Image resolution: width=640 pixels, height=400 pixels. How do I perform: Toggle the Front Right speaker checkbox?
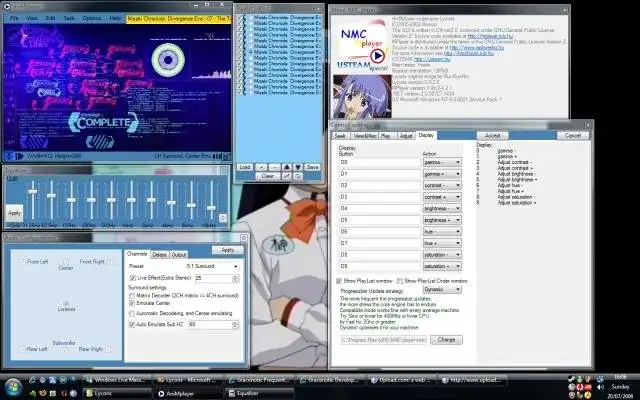pos(109,261)
